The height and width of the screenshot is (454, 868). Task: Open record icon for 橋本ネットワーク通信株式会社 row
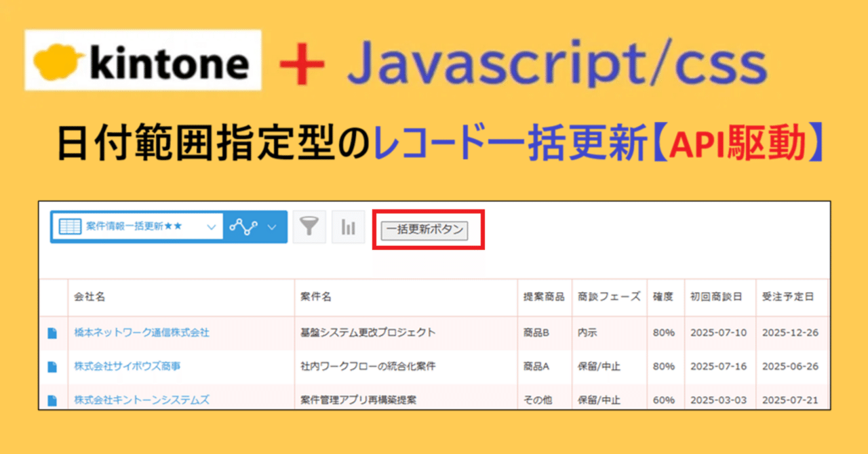[x=52, y=333]
